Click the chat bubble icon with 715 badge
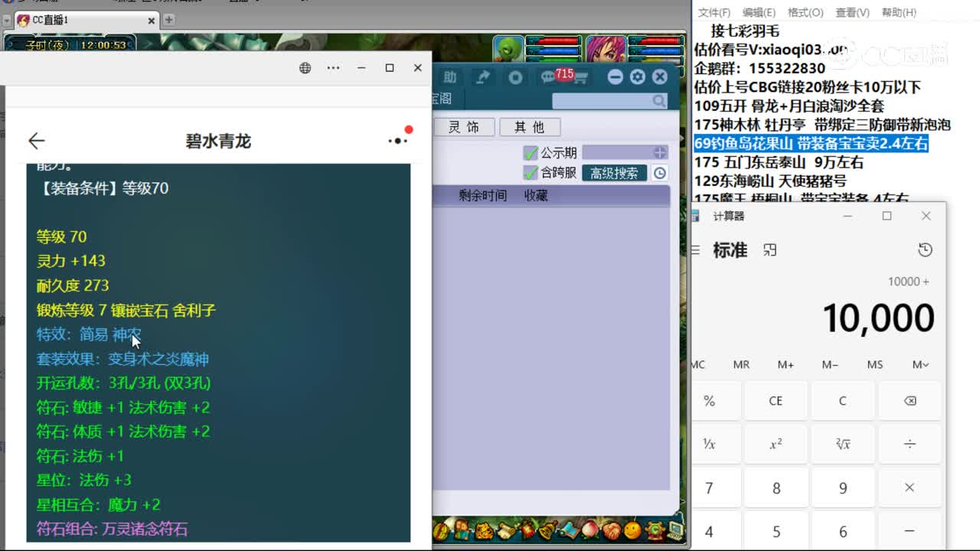 tap(547, 77)
